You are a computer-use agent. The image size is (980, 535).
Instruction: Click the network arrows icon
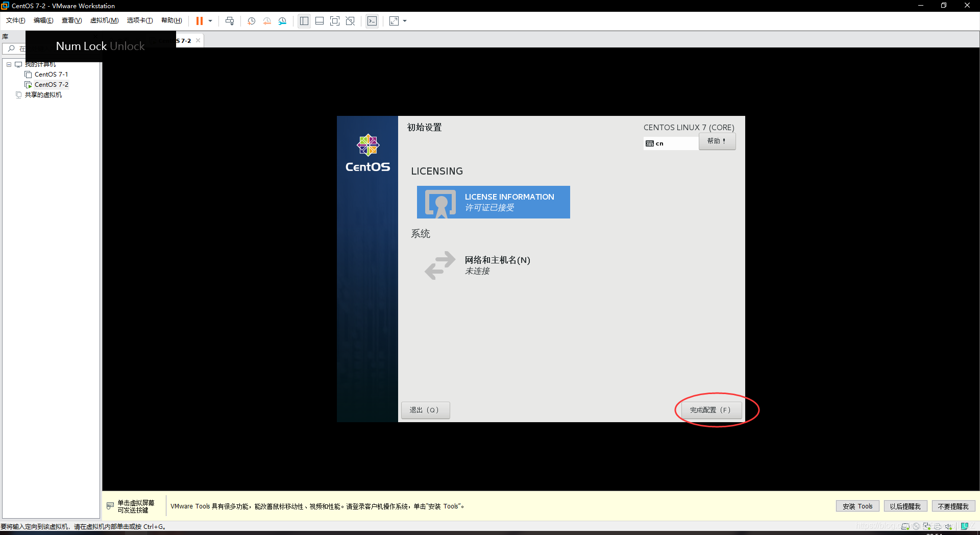440,265
